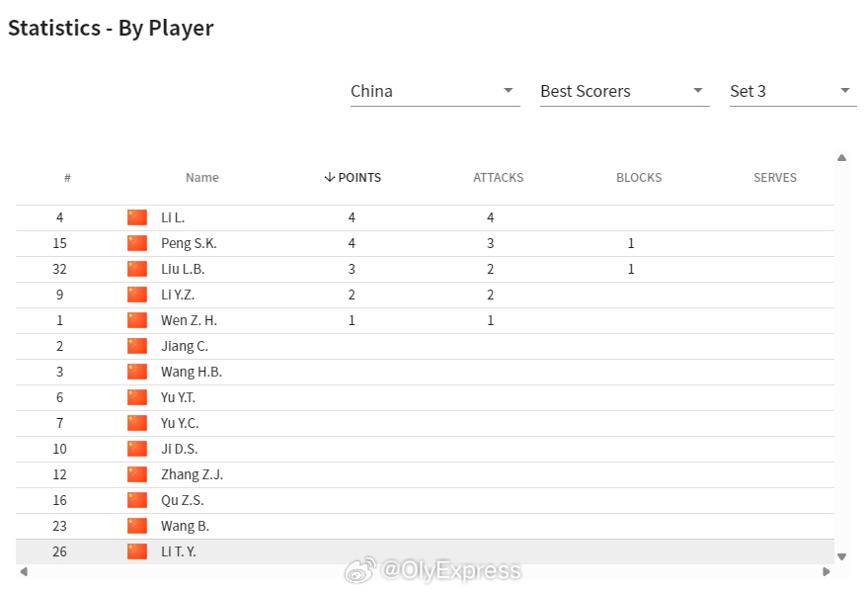Open the Set 3 dropdown
This screenshot has width=868, height=592.
click(x=793, y=91)
